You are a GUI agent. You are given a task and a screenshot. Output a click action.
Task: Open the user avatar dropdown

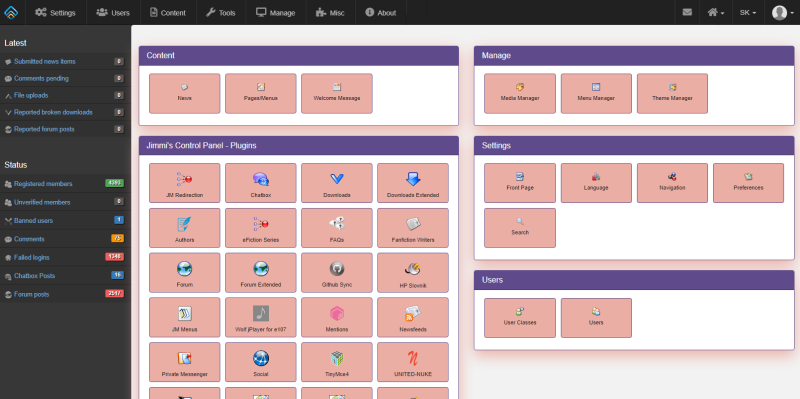pos(782,12)
